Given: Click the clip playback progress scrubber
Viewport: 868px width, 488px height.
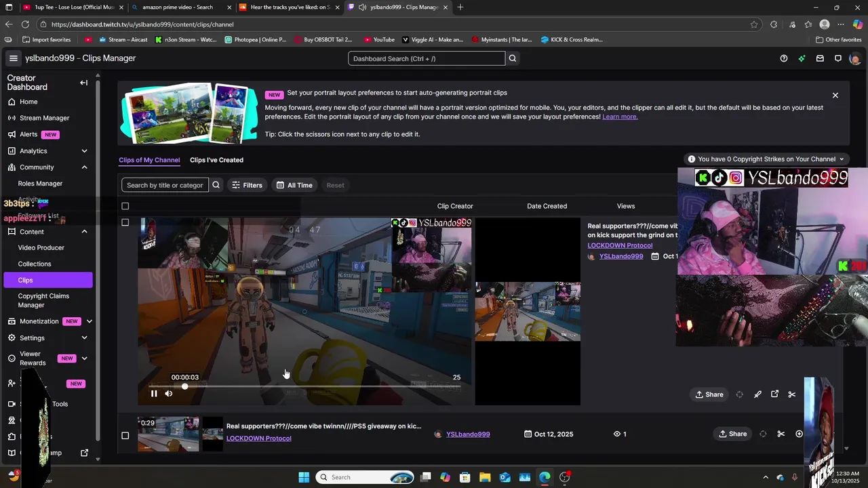Looking at the screenshot, I should (185, 386).
